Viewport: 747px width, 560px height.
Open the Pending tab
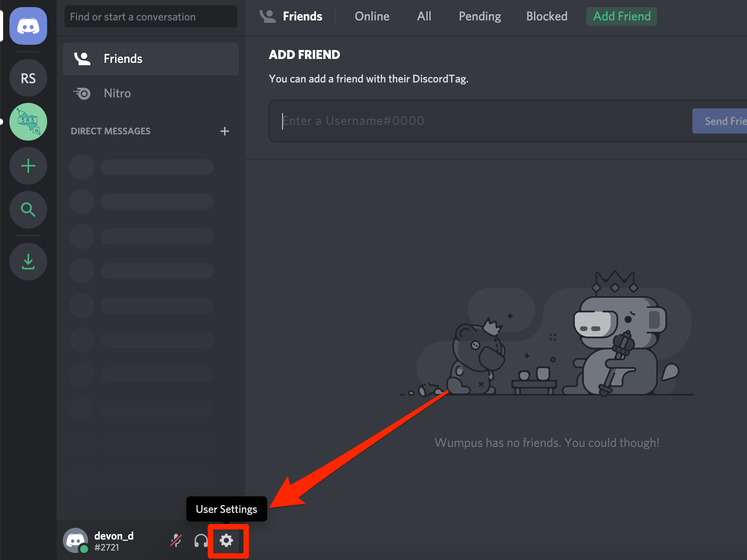pos(480,16)
